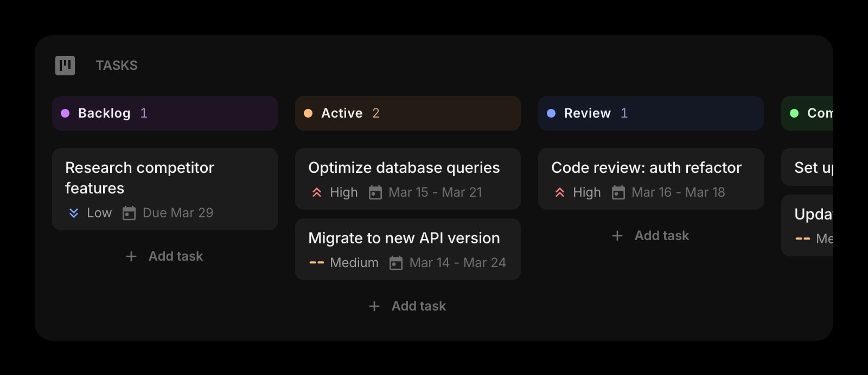Select the Backlog column header
This screenshot has width=868, height=375.
click(165, 113)
